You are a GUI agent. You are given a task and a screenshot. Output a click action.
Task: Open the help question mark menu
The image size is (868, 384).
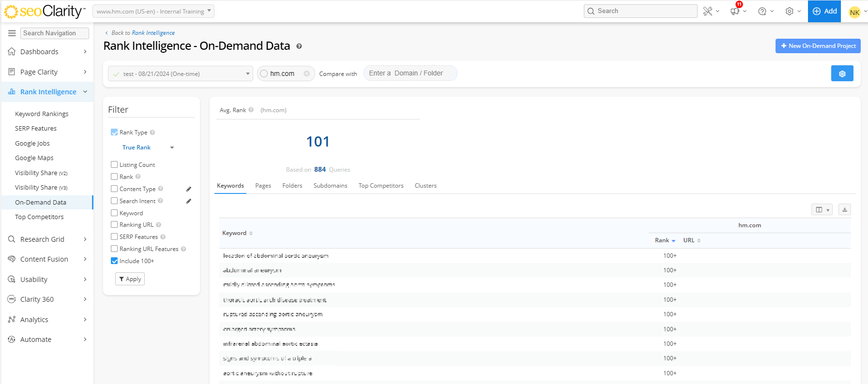coord(762,11)
